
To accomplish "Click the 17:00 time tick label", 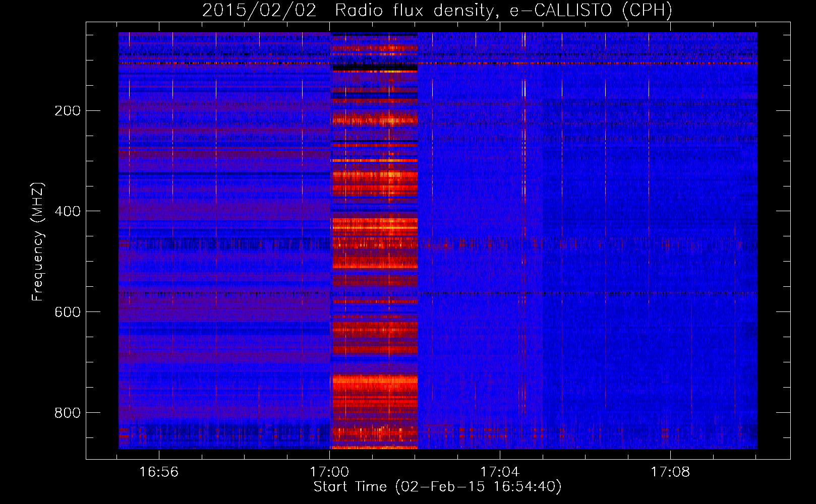I will coord(329,472).
